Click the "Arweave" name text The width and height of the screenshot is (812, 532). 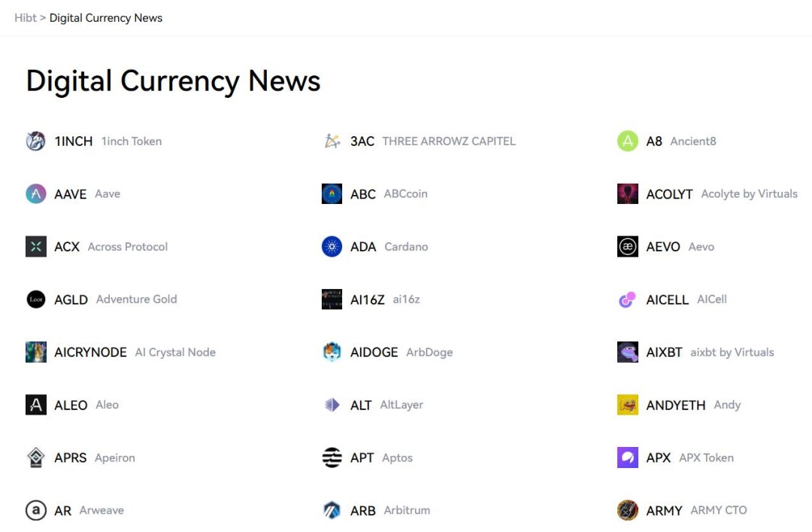pyautogui.click(x=101, y=510)
